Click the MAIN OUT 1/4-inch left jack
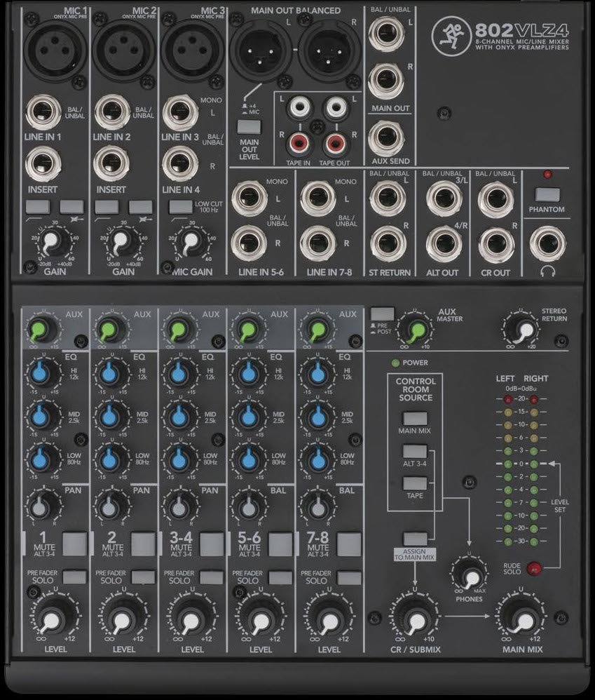This screenshot has width=595, height=700. (386, 32)
